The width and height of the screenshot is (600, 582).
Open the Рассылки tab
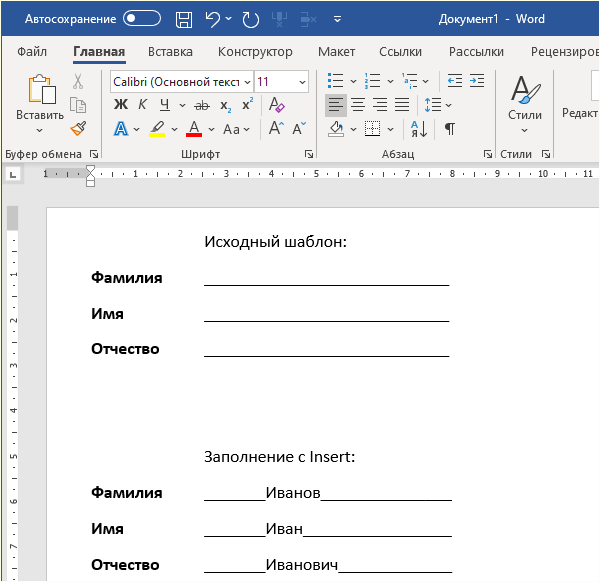pyautogui.click(x=476, y=52)
